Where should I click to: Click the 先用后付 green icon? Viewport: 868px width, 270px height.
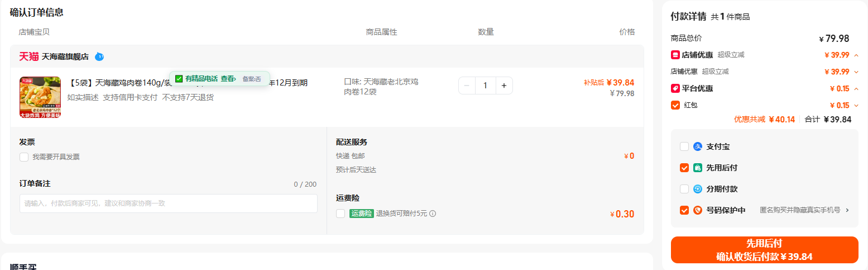697,168
